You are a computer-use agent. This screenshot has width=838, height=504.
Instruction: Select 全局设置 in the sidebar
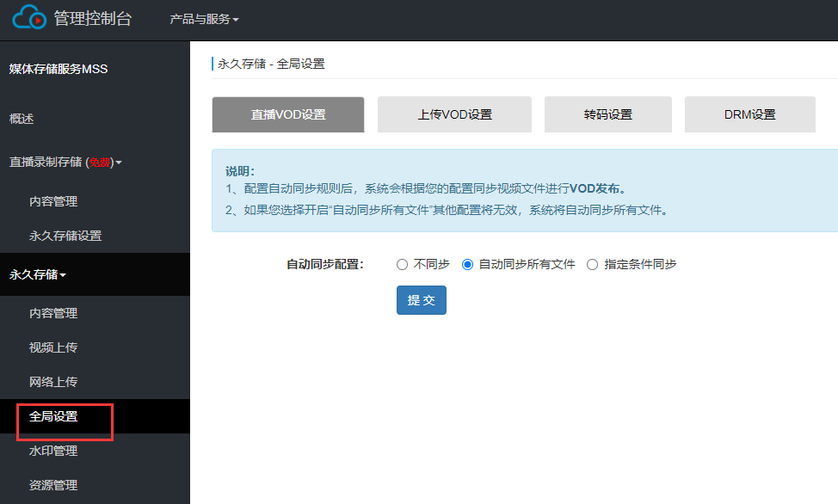(x=53, y=416)
